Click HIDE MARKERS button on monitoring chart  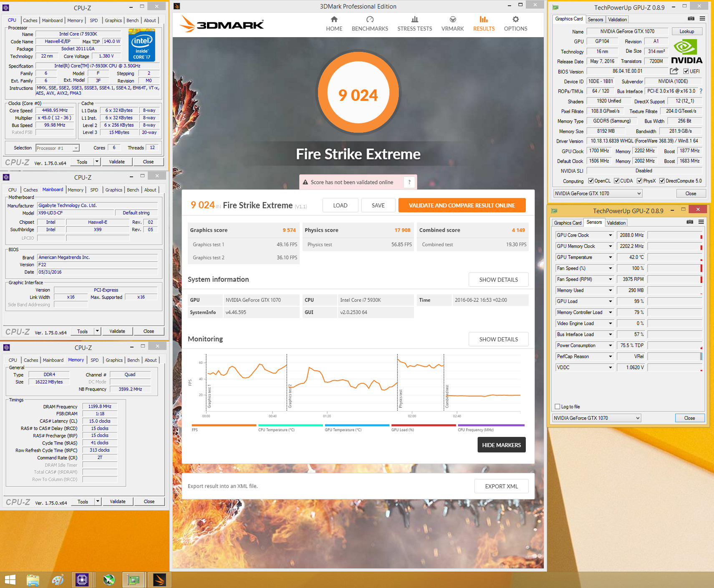[502, 445]
